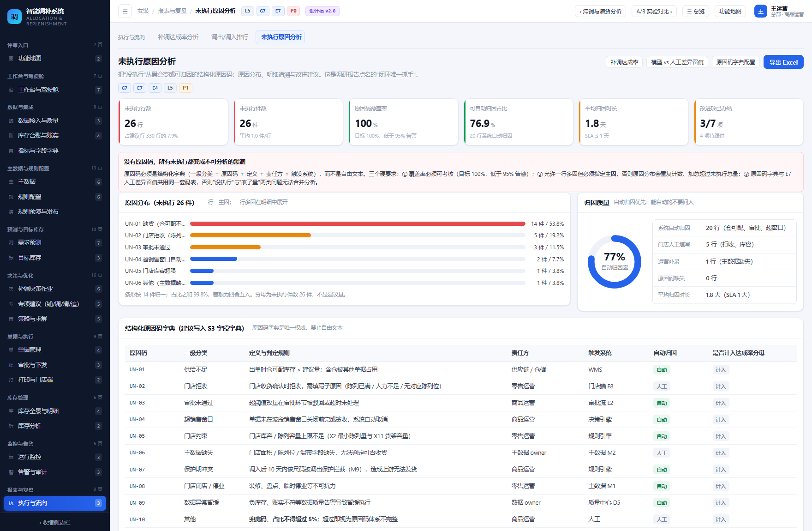Open 总览 button in top bar
Viewport: 812px width, 531px height.
pos(695,11)
